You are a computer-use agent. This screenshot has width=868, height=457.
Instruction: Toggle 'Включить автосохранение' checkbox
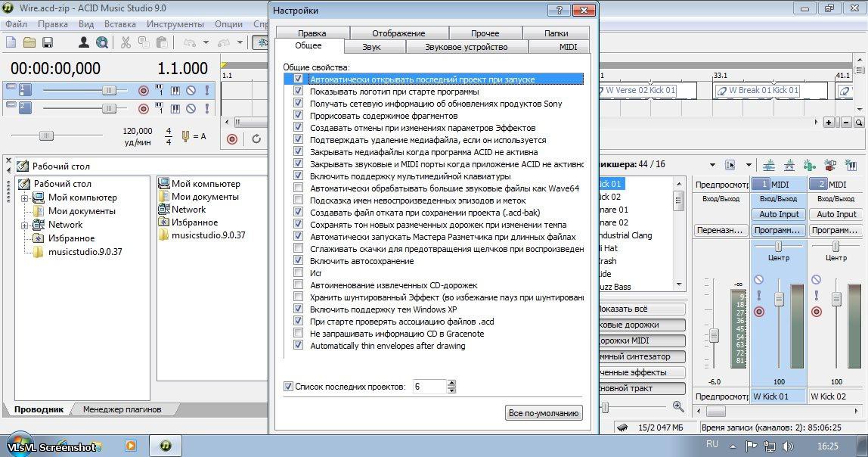click(299, 261)
